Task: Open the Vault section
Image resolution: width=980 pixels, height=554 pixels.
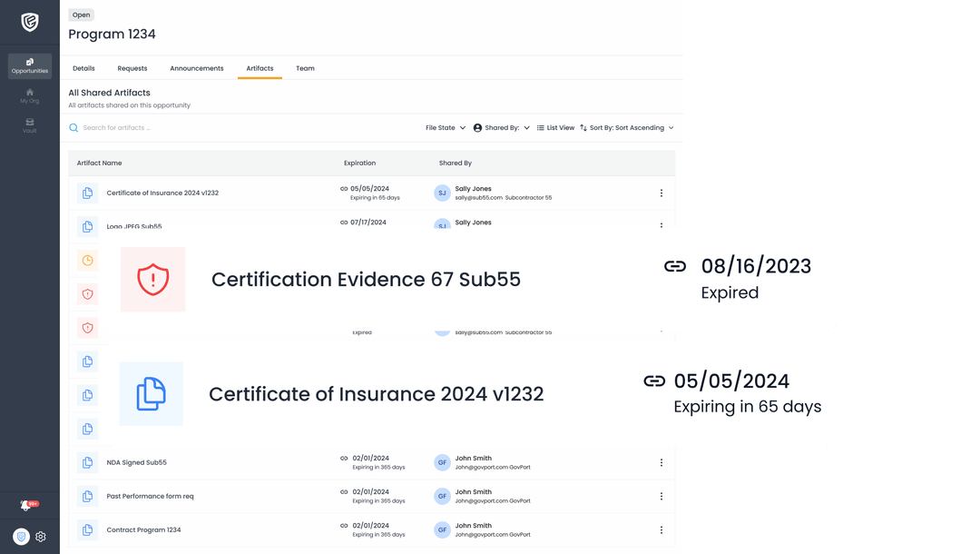Action: [x=29, y=124]
